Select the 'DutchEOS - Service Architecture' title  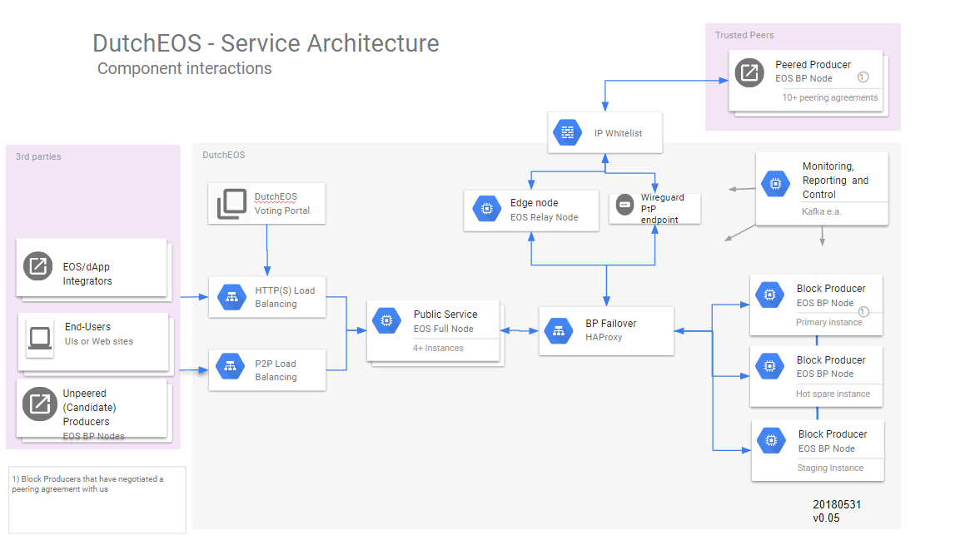266,43
